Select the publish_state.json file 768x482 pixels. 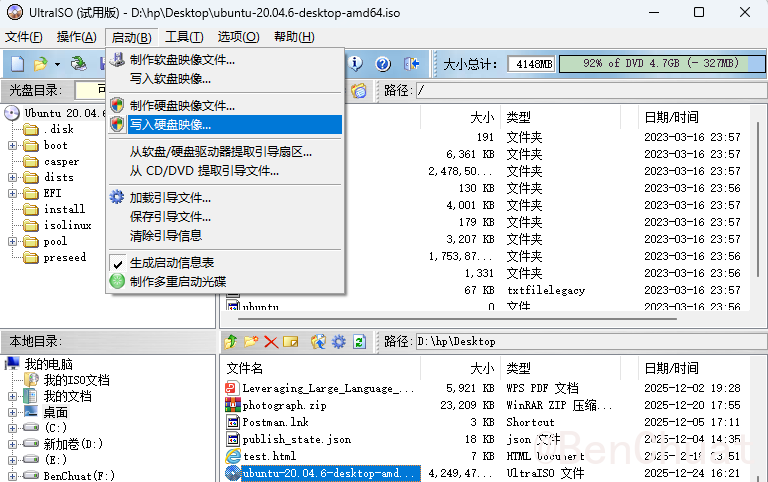point(297,439)
